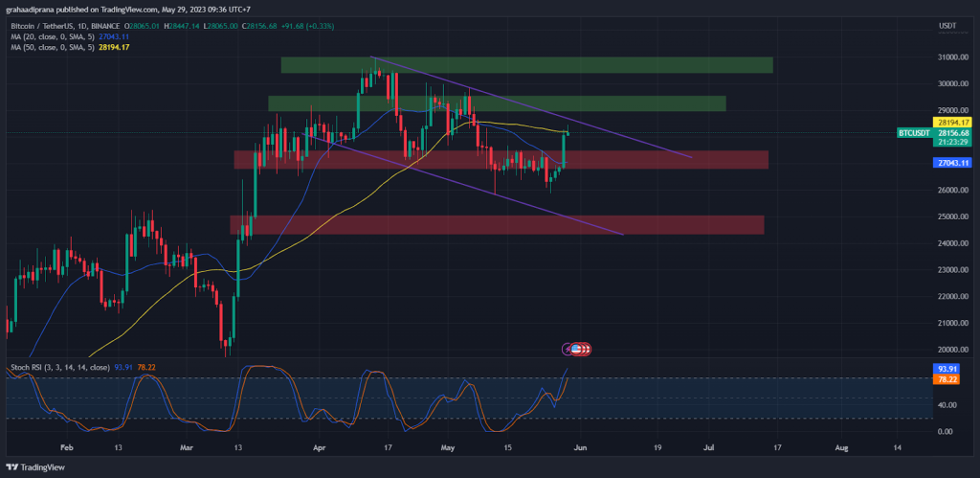
Task: Click the blue 27043.11 price axis label
Action: pyautogui.click(x=952, y=163)
